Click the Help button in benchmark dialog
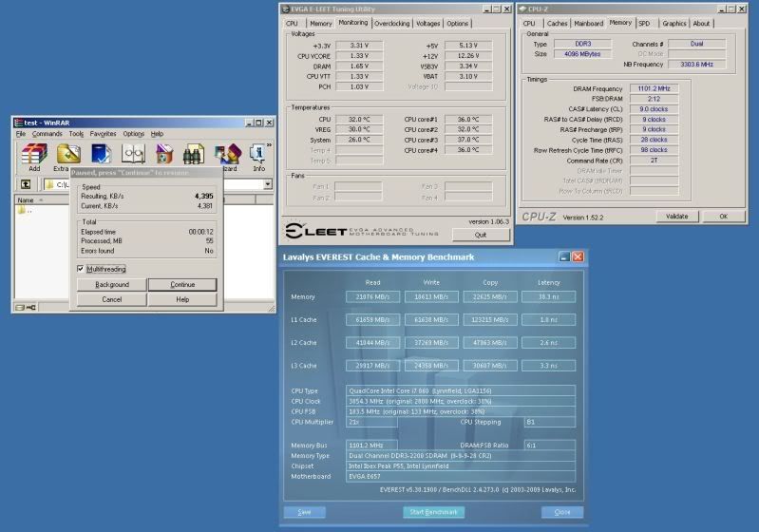This screenshot has width=759, height=532. (x=182, y=299)
